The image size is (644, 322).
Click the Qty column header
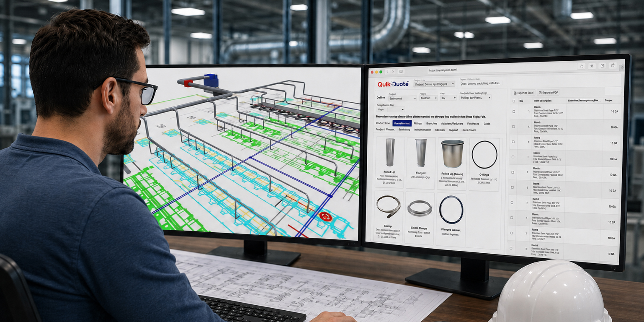pyautogui.click(x=521, y=101)
